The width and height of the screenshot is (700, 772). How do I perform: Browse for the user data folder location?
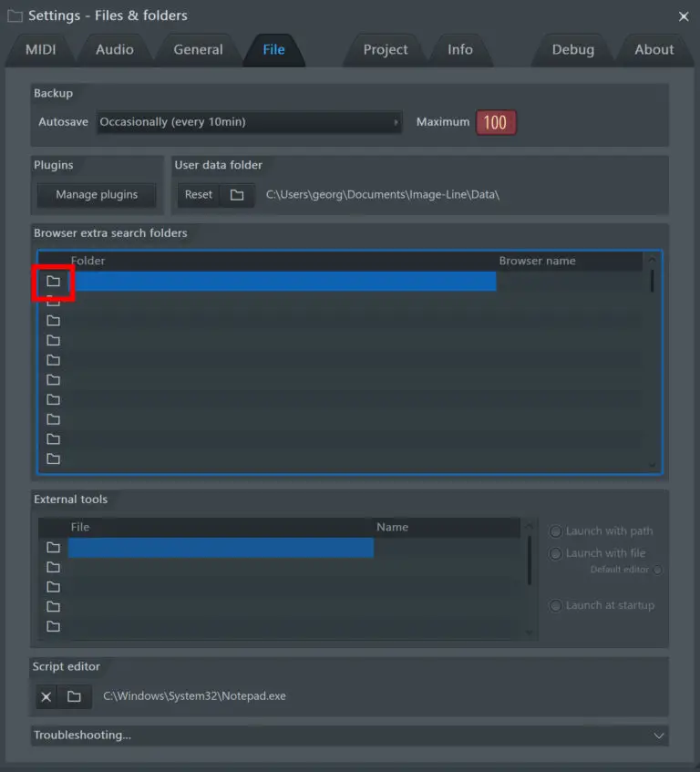(x=237, y=195)
